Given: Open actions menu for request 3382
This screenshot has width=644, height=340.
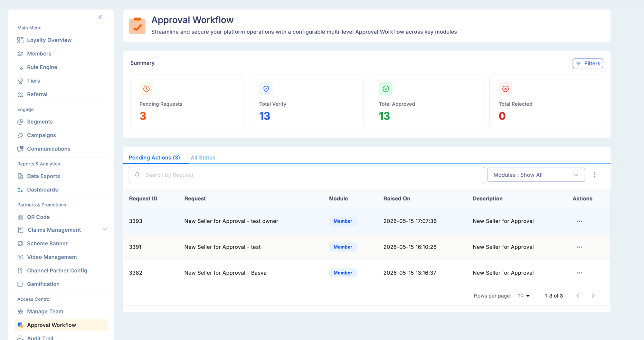Looking at the screenshot, I should (579, 273).
